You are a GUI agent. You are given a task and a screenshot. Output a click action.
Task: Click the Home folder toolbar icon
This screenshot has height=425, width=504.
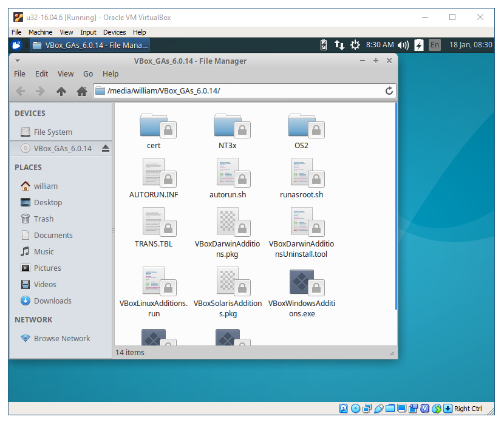click(82, 91)
